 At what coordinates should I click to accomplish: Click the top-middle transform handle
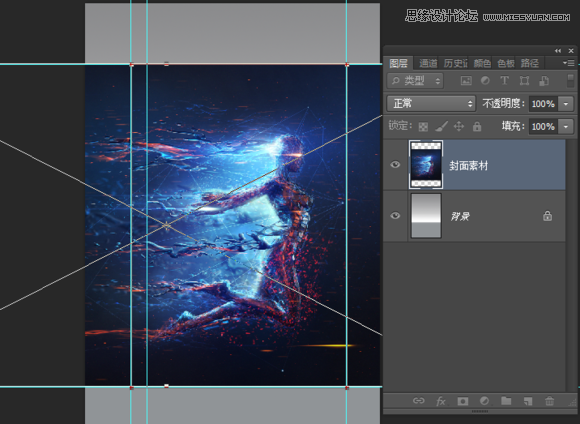(166, 64)
